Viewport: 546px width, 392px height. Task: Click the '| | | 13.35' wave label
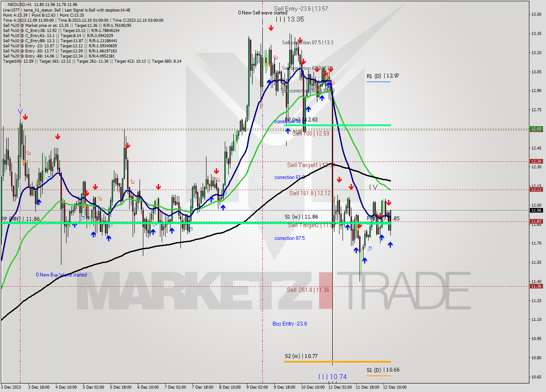290,19
